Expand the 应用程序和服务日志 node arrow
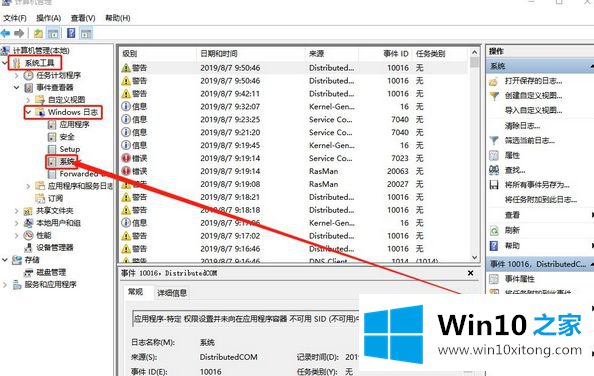 pos(28,186)
